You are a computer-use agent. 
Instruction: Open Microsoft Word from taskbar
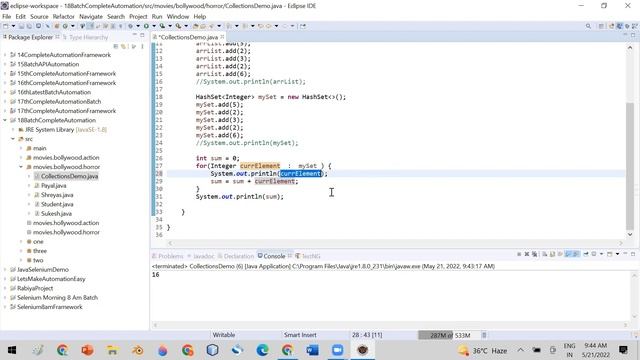tap(312, 350)
